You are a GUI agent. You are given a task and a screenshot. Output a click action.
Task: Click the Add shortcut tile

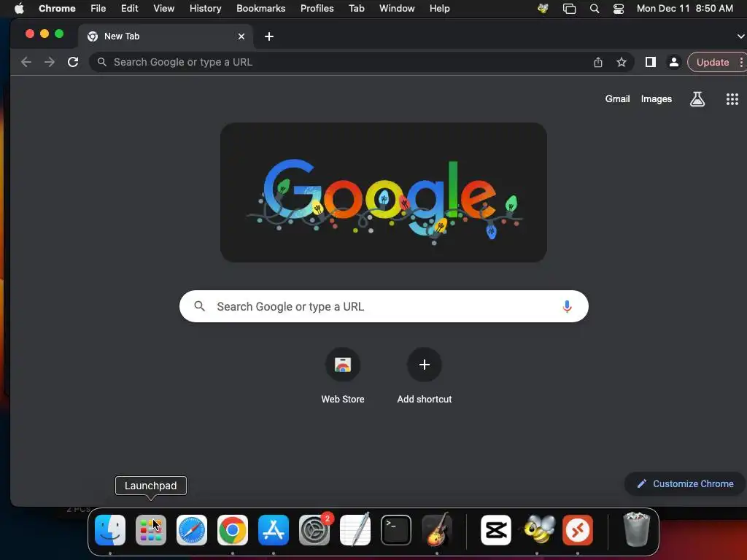425,376
